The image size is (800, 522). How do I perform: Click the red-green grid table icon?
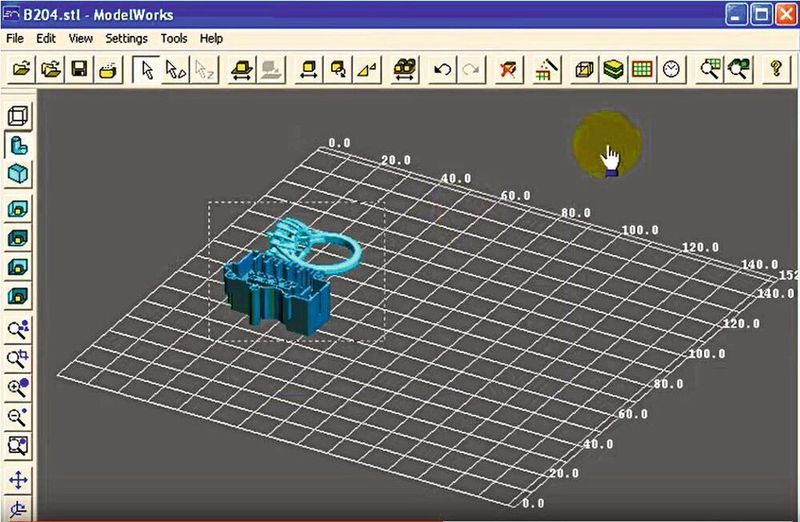click(x=642, y=69)
